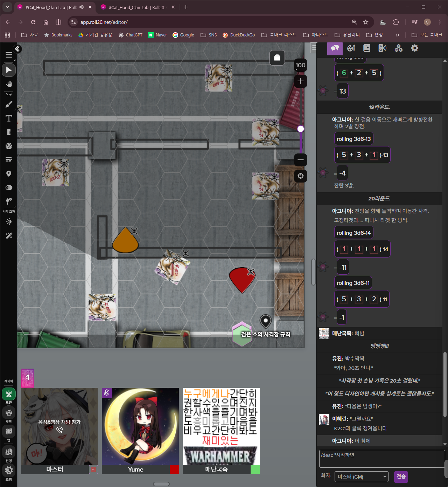This screenshot has width=448, height=487.
Task: Select the map pin tool
Action: pos(9,174)
